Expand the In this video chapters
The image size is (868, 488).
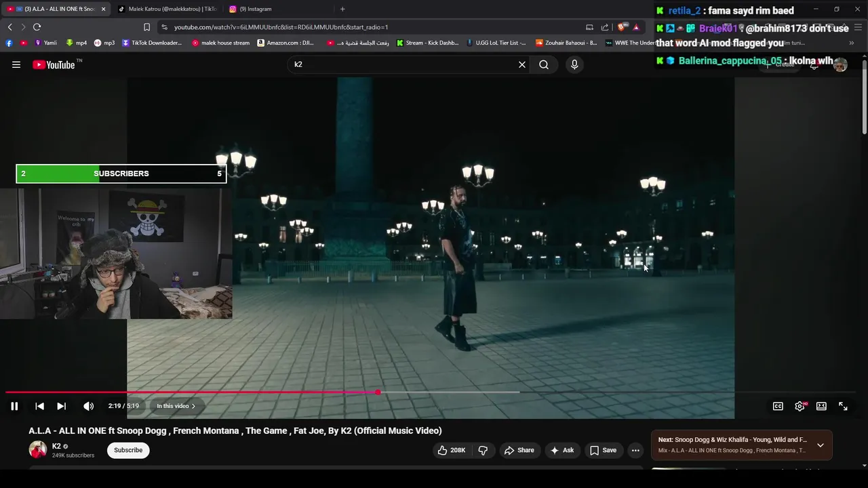pyautogui.click(x=176, y=406)
